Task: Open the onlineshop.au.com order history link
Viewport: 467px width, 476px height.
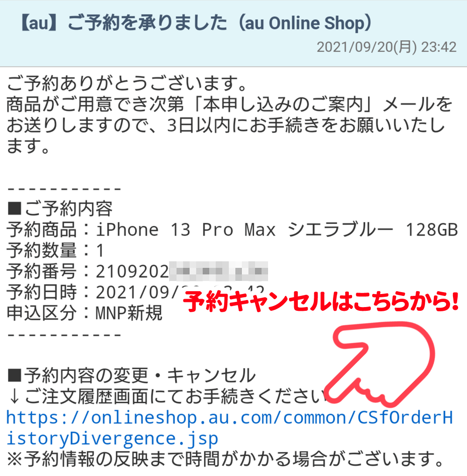Action: [x=229, y=428]
